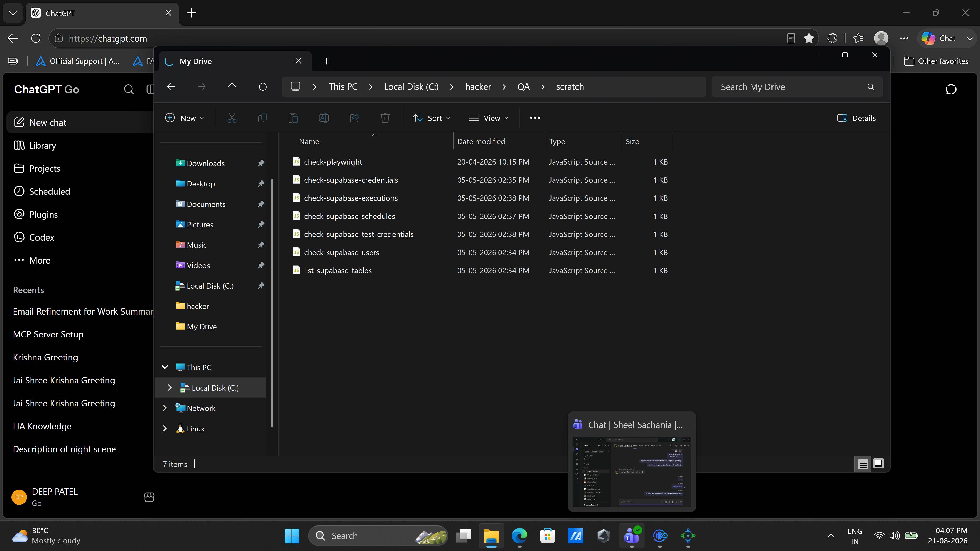This screenshot has height=551, width=980.
Task: Click the Search My Drive field
Action: (x=797, y=87)
